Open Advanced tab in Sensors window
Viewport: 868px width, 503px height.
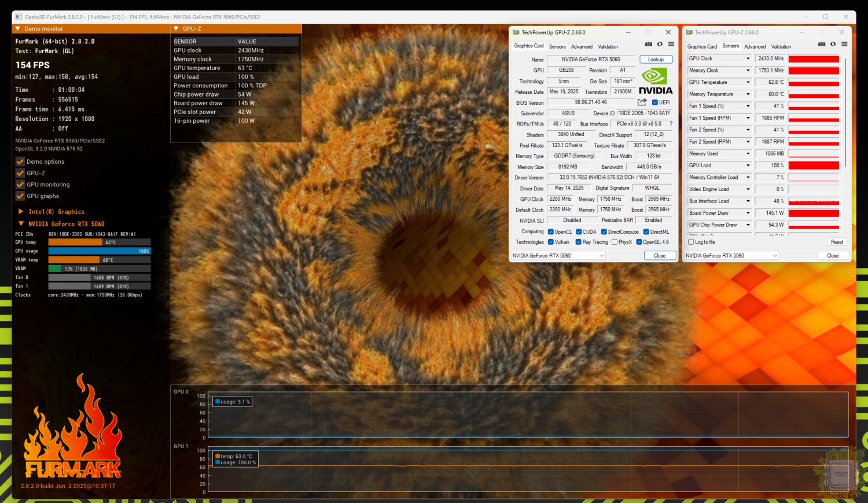755,46
